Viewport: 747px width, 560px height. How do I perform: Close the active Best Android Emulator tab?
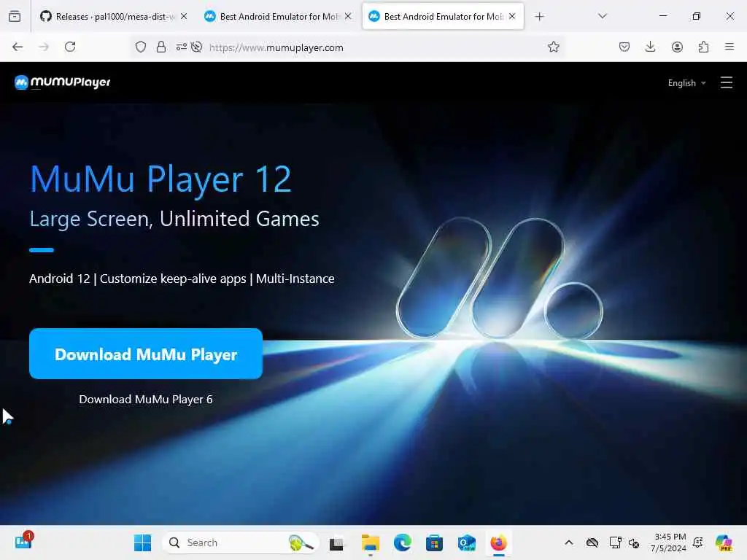(x=512, y=16)
